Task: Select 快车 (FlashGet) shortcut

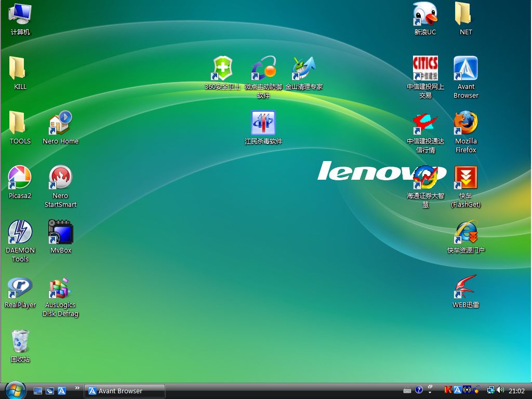Action: 466,187
